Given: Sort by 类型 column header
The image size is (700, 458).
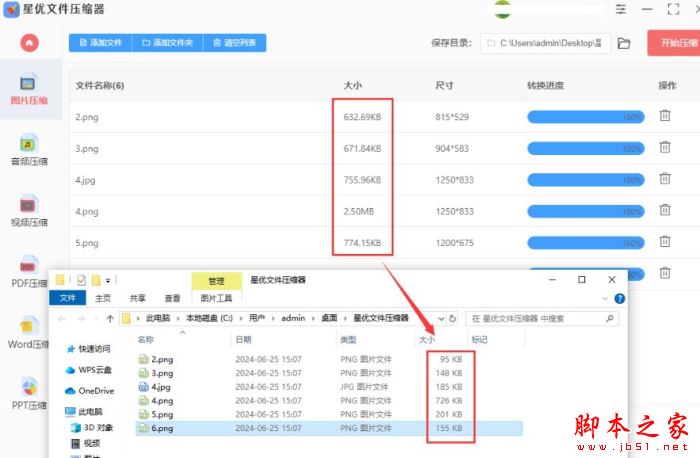Looking at the screenshot, I should click(348, 340).
